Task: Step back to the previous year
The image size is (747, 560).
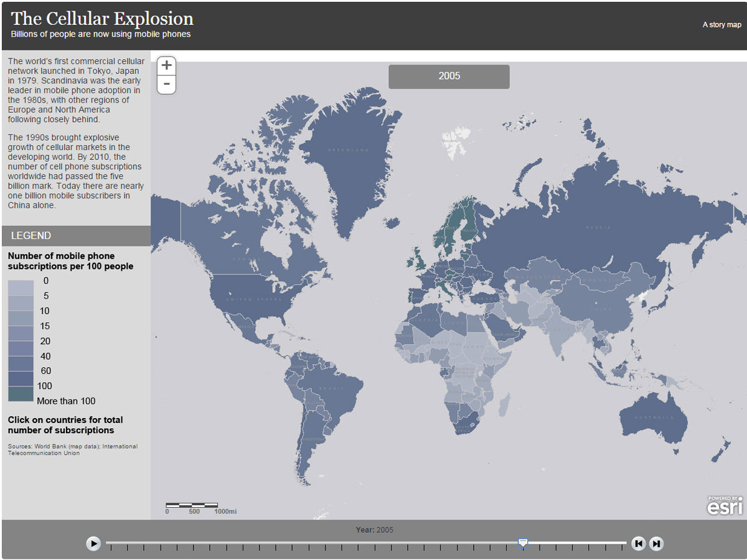Action: tap(638, 544)
